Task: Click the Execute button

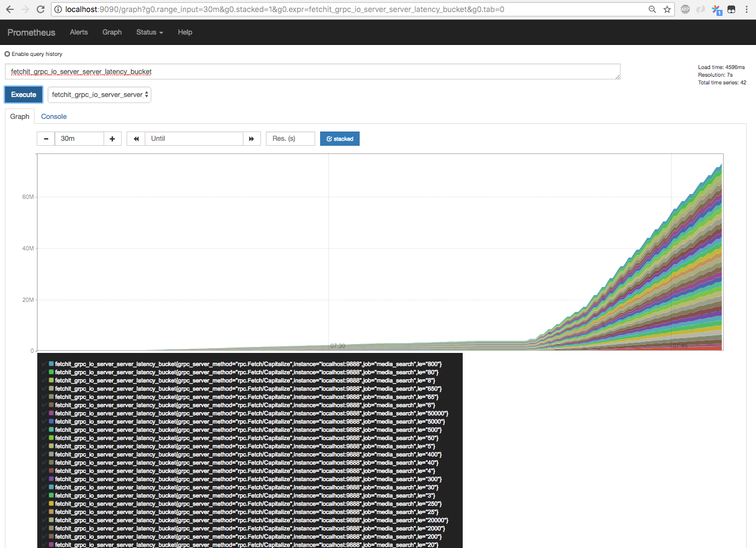Action: [x=24, y=95]
